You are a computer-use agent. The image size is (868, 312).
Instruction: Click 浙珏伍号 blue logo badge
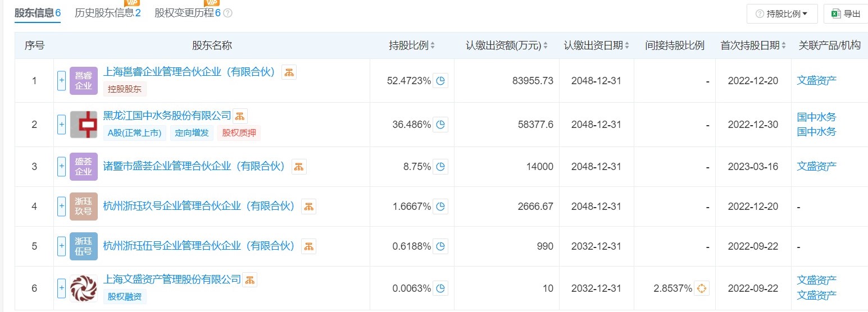pos(84,246)
